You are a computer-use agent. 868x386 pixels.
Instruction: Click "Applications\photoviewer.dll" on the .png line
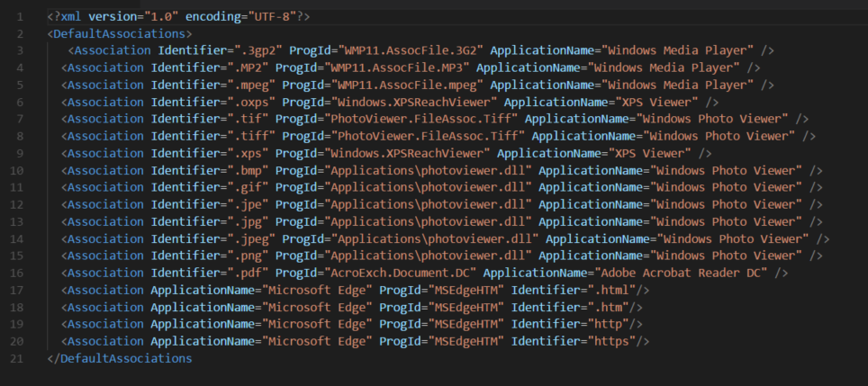(428, 256)
